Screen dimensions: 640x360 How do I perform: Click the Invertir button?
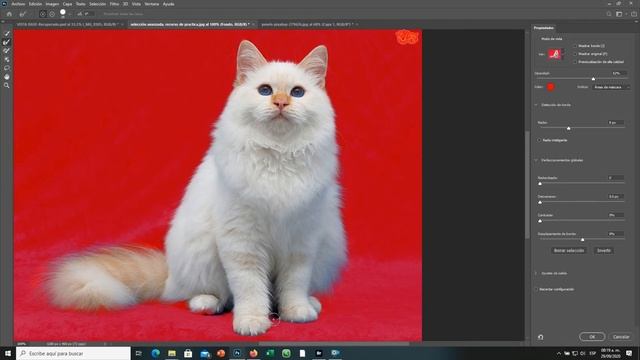tap(604, 250)
